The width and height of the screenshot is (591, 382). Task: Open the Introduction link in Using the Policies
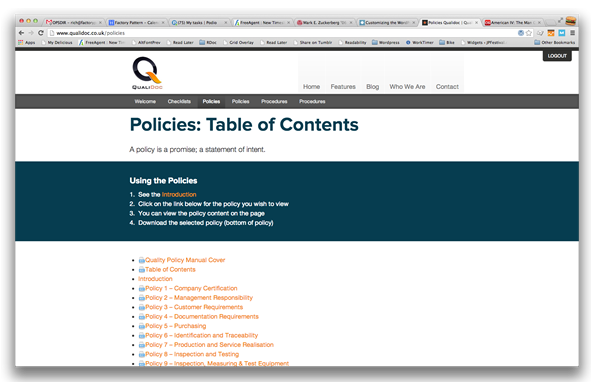pyautogui.click(x=179, y=195)
